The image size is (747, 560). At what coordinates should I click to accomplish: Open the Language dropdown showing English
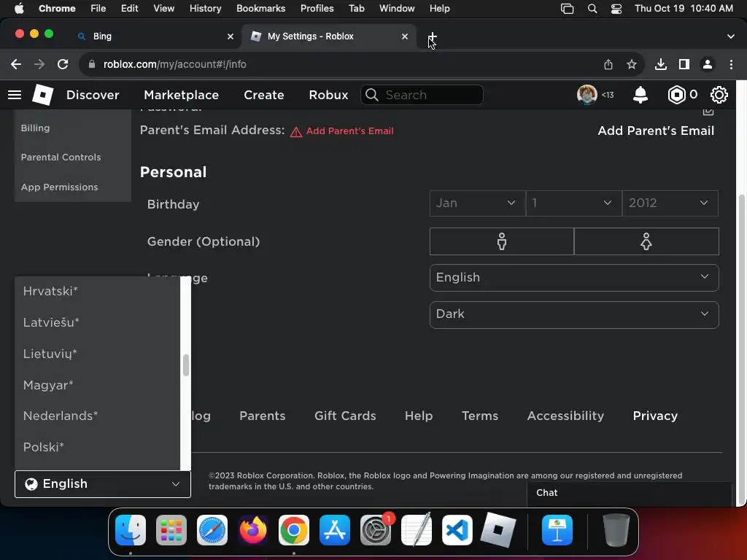(574, 278)
